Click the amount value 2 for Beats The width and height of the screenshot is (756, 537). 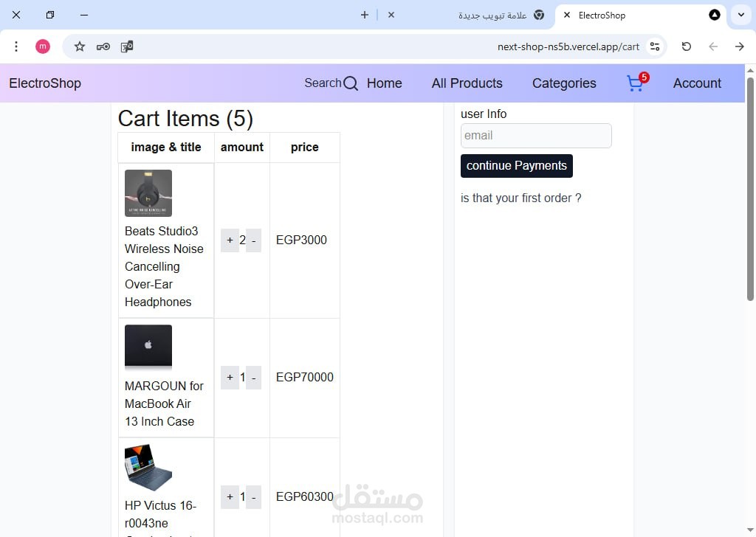click(x=242, y=240)
